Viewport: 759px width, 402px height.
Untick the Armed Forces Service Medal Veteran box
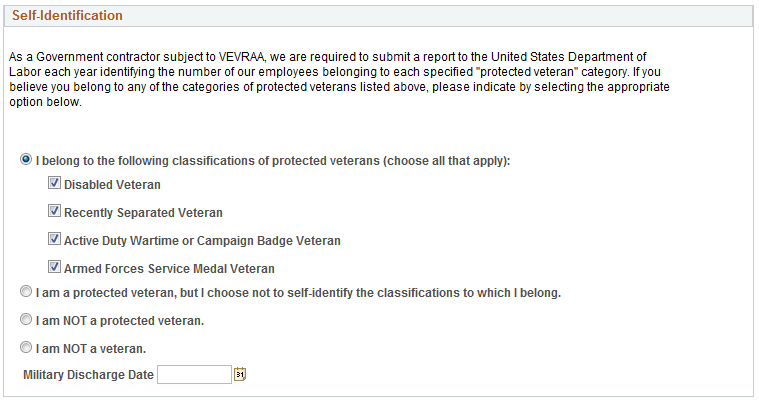pos(54,267)
